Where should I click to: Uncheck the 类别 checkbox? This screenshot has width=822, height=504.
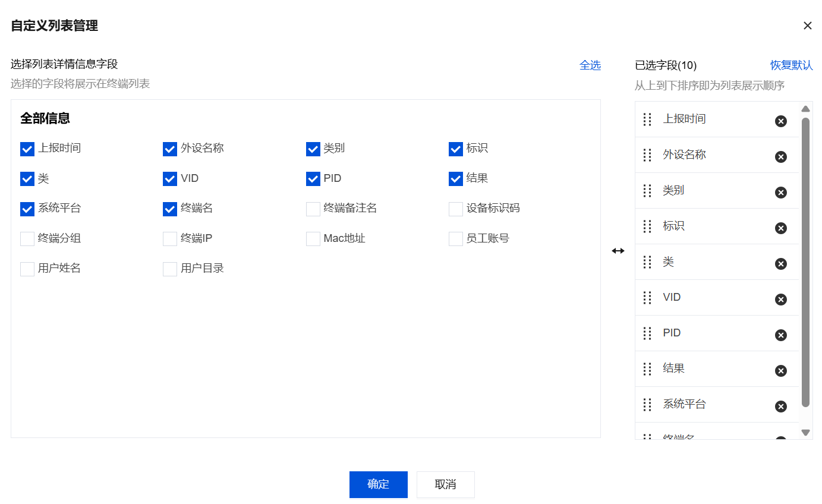[313, 149]
